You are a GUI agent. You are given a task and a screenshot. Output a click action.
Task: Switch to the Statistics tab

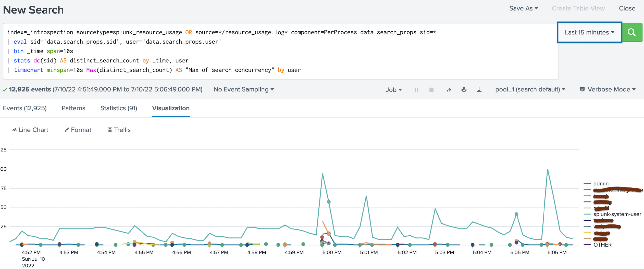click(118, 108)
